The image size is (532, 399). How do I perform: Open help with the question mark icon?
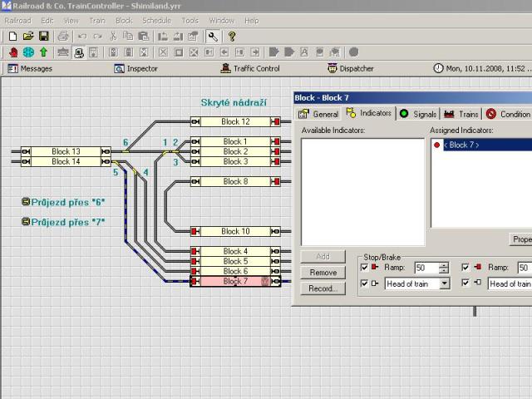tap(232, 36)
